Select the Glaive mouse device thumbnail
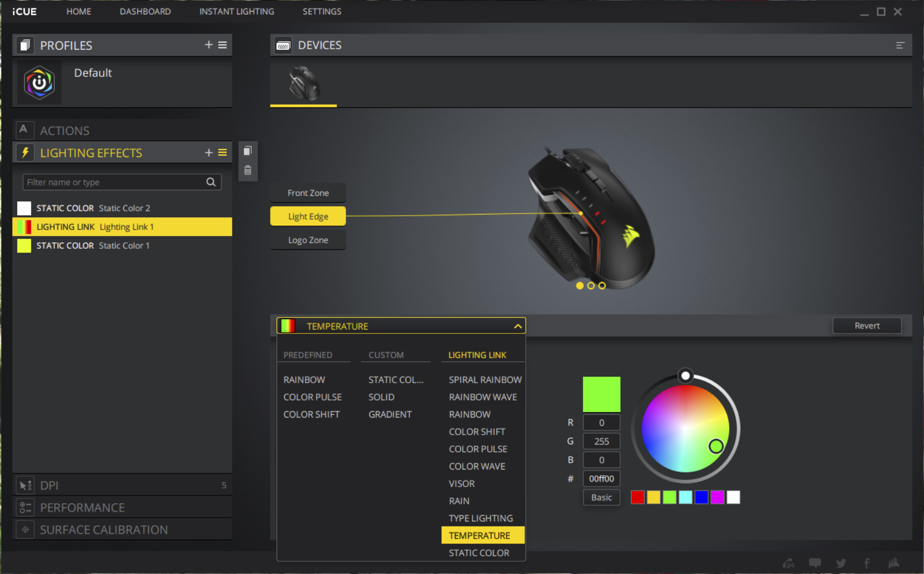 click(303, 84)
